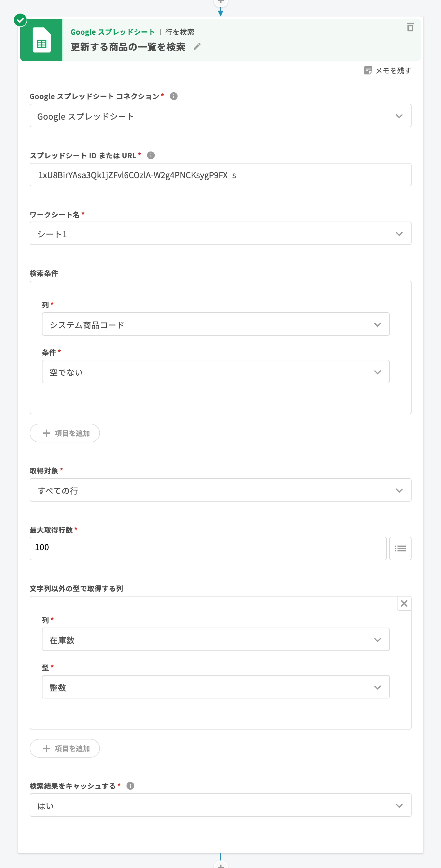Show info for Google Sheets connection

click(x=173, y=96)
